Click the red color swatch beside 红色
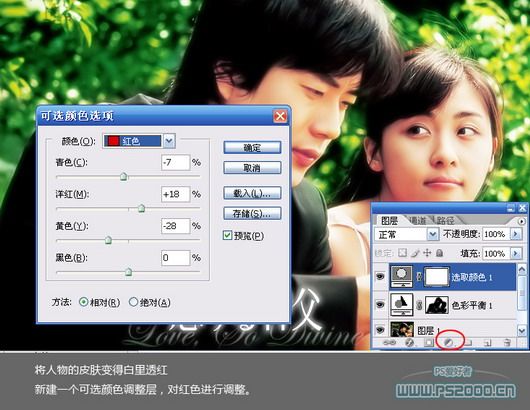 (x=114, y=141)
